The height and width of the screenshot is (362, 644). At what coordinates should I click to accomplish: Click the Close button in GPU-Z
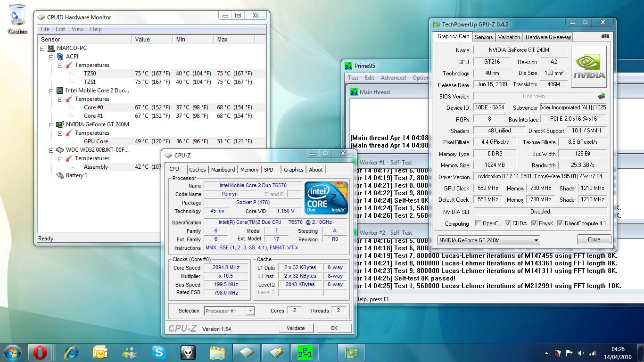[x=594, y=239]
